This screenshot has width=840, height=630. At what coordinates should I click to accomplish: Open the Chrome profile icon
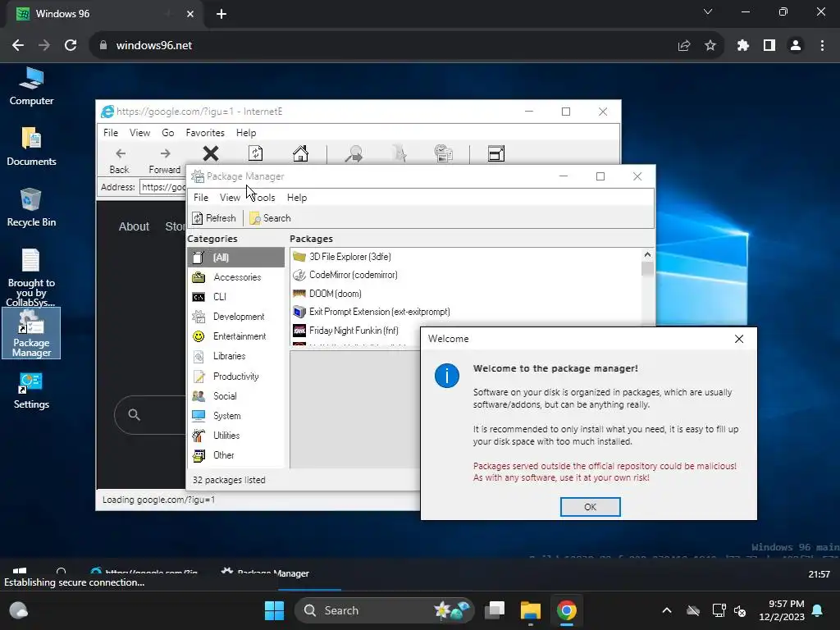tap(796, 46)
